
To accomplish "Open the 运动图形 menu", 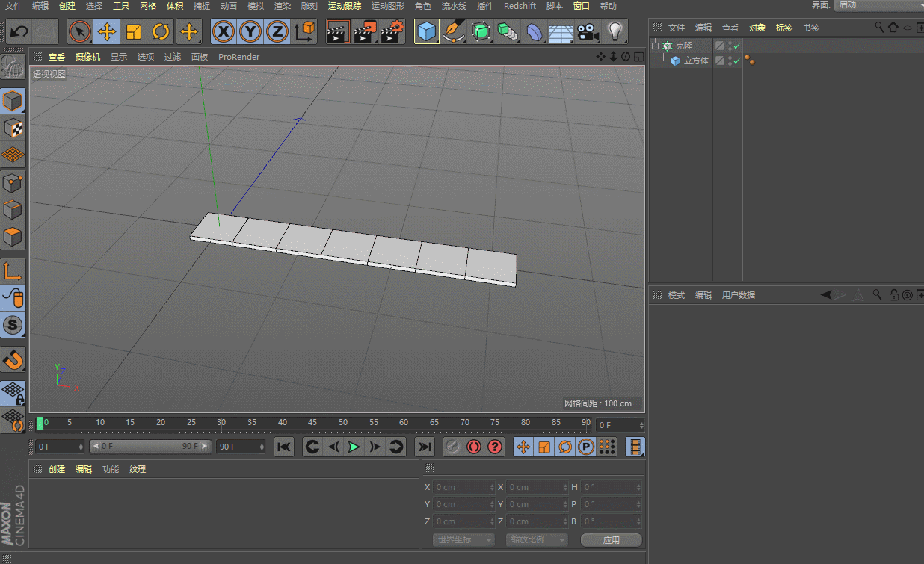I will point(387,6).
